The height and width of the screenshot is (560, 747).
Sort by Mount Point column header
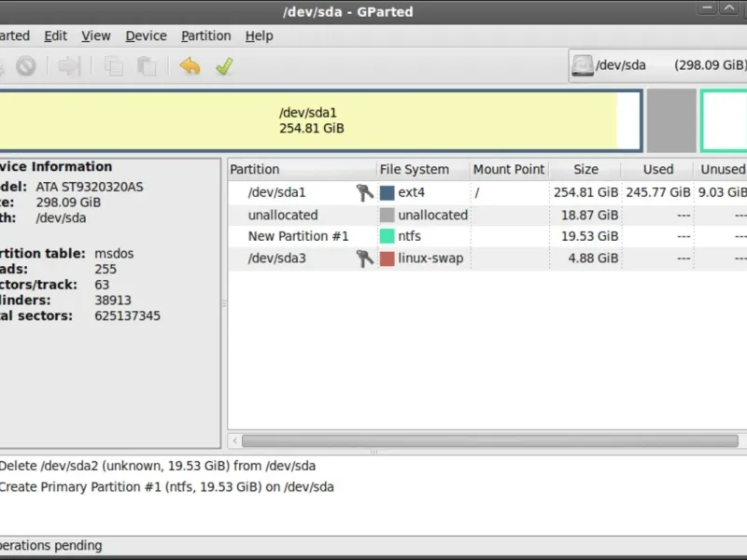pyautogui.click(x=509, y=170)
